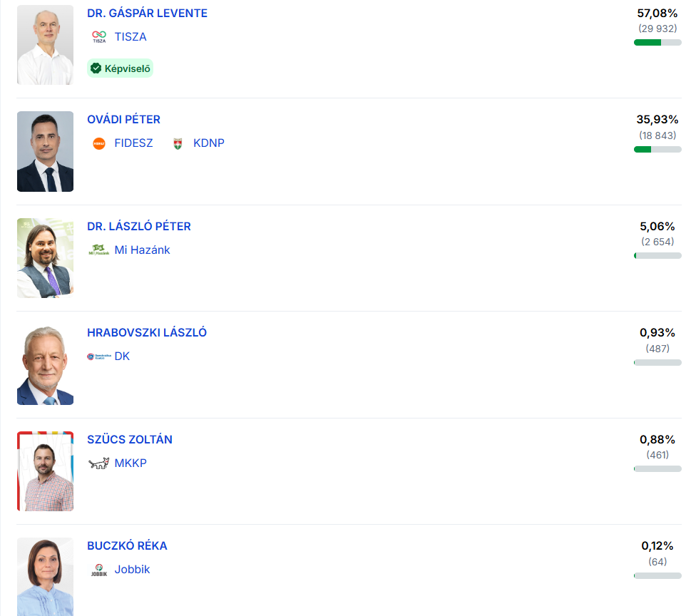This screenshot has width=691, height=616.
Task: Click the DK party logo icon
Action: [99, 356]
